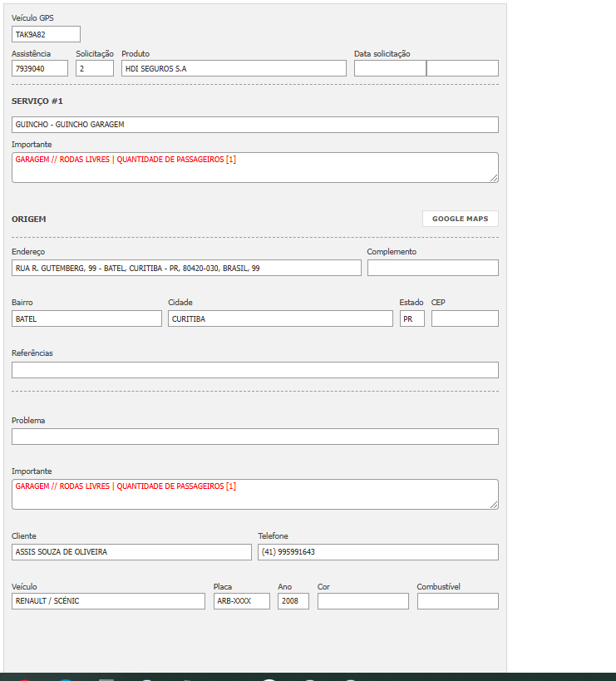Select the Bairro field showing BATEL
Screen dimensions: 616x681
coord(86,318)
